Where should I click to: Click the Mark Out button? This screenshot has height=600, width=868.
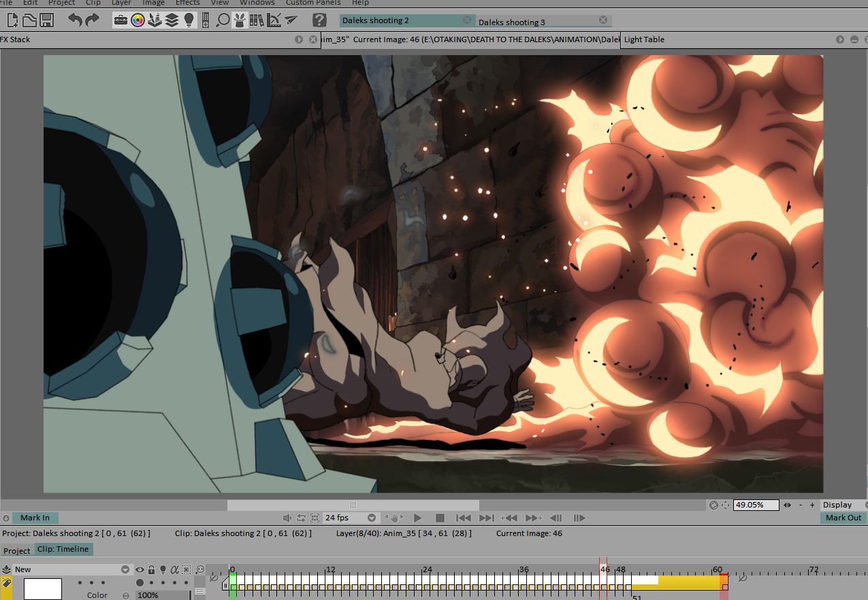[x=843, y=518]
